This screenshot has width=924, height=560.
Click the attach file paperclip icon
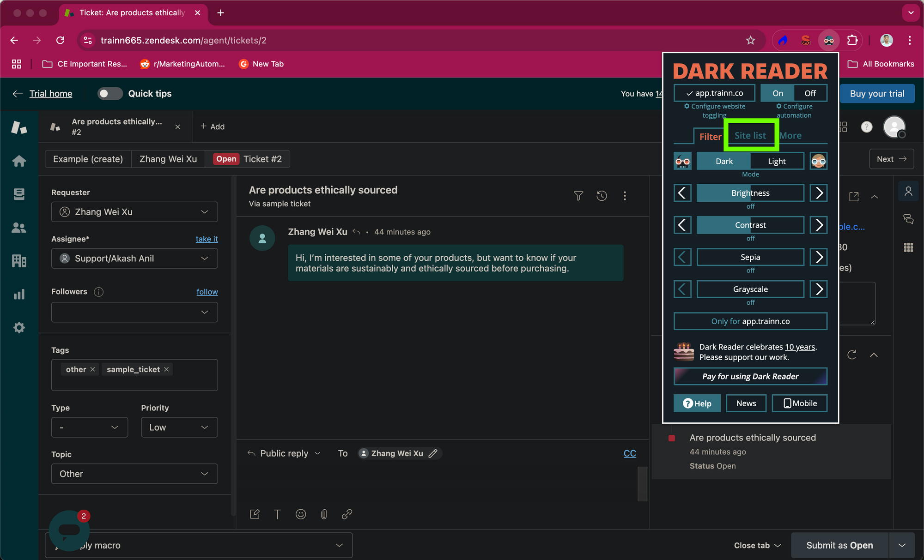pos(324,514)
